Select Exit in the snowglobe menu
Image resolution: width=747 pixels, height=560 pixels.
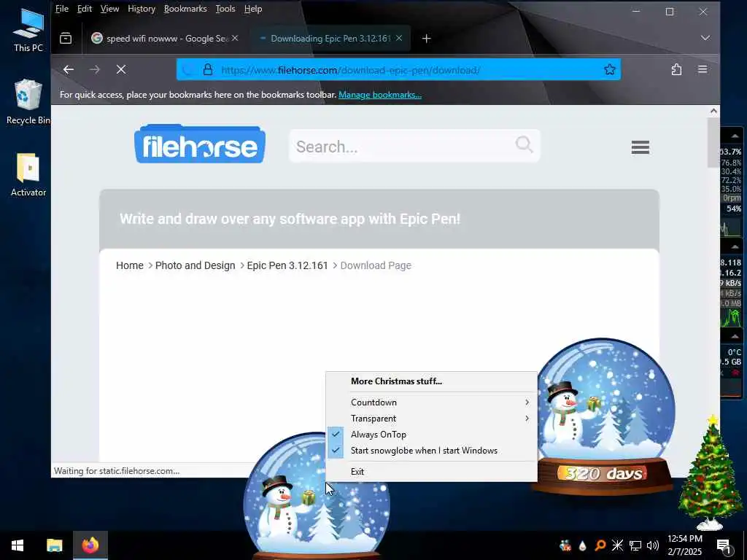[x=432, y=472]
